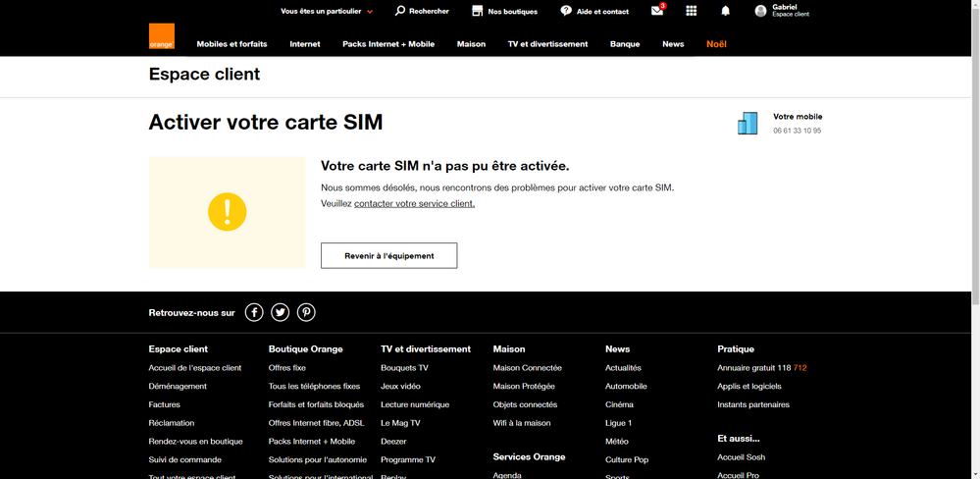This screenshot has height=479, width=980.
Task: Open Deezer footer link
Action: pyautogui.click(x=393, y=442)
